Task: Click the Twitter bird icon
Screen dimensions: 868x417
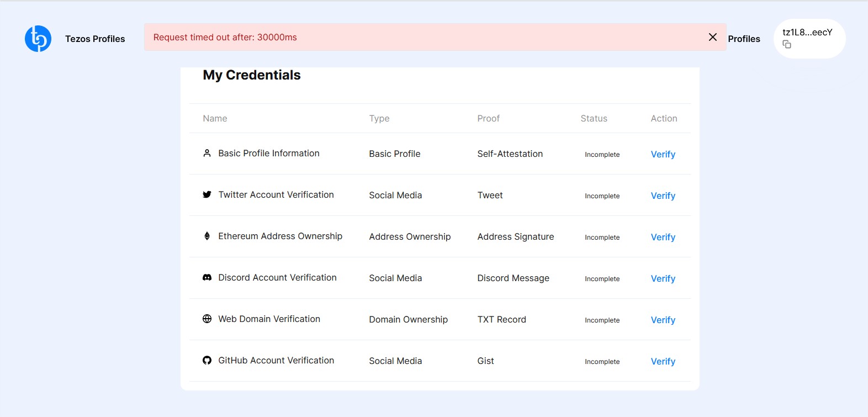Action: (207, 194)
